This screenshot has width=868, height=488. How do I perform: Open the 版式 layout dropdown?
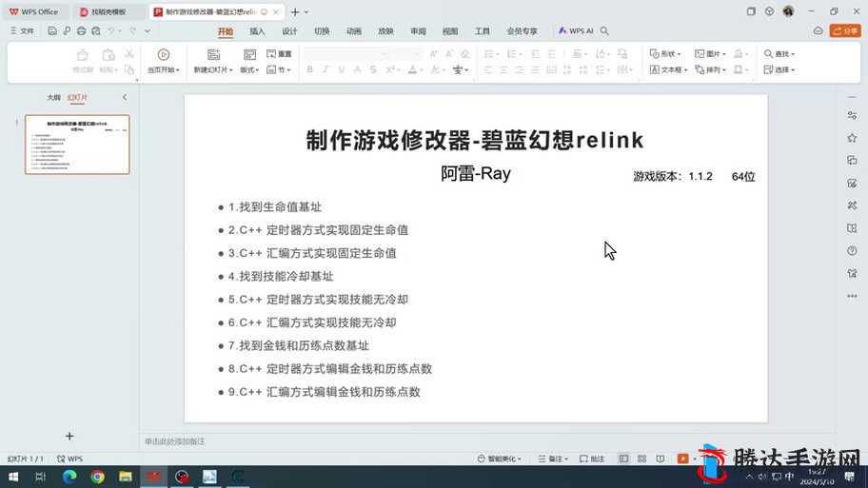click(249, 69)
